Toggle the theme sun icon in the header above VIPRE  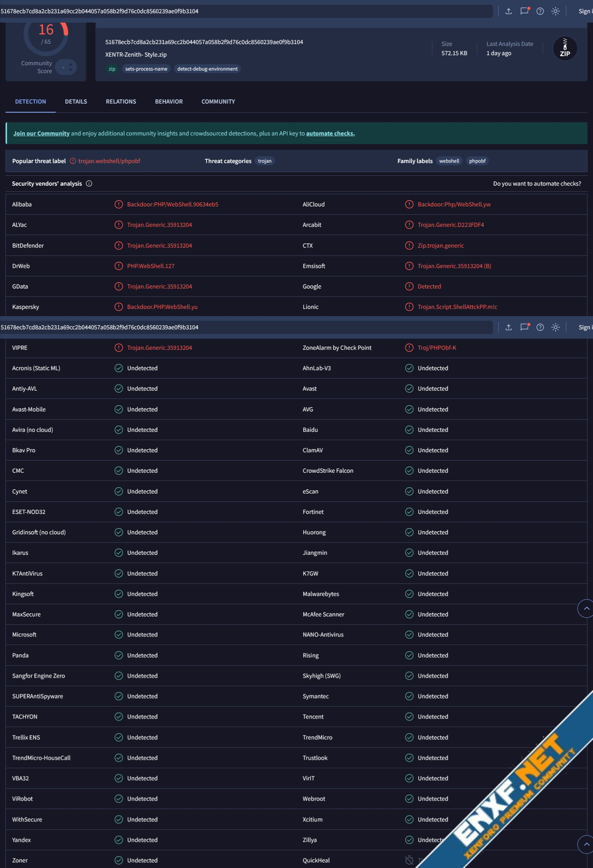[556, 327]
